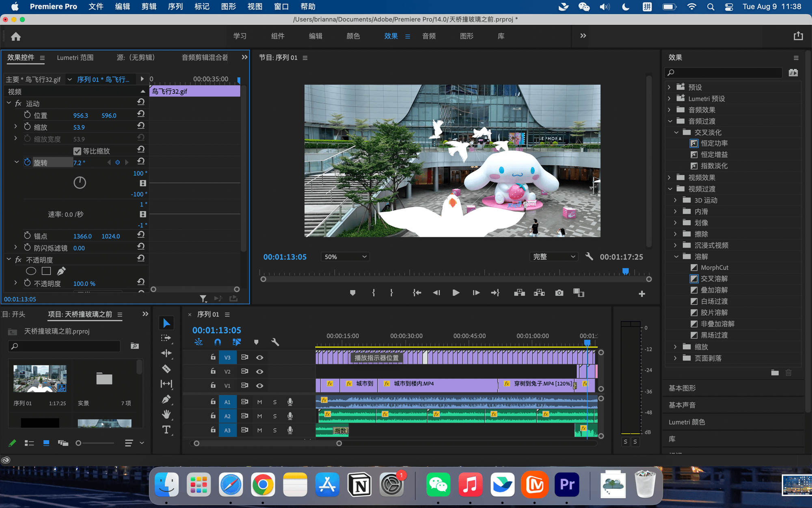Toggle V1 track output eye
The height and width of the screenshot is (508, 812).
click(x=260, y=386)
